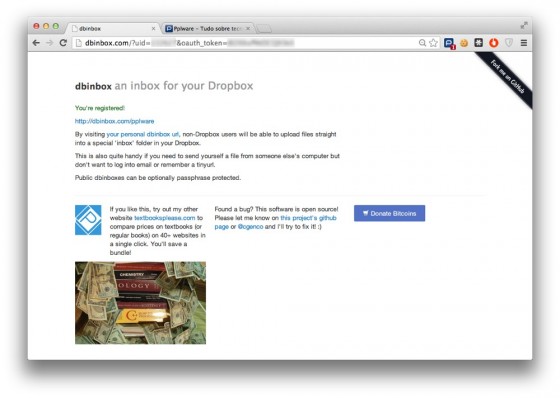Click the browser forward arrow
The image size is (560, 398).
(x=50, y=43)
